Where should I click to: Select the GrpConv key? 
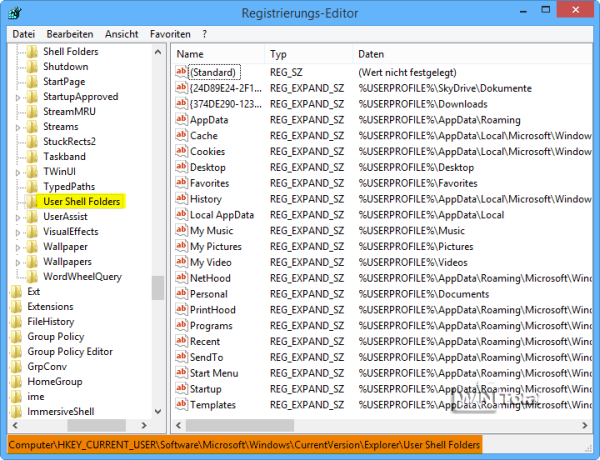(x=47, y=367)
